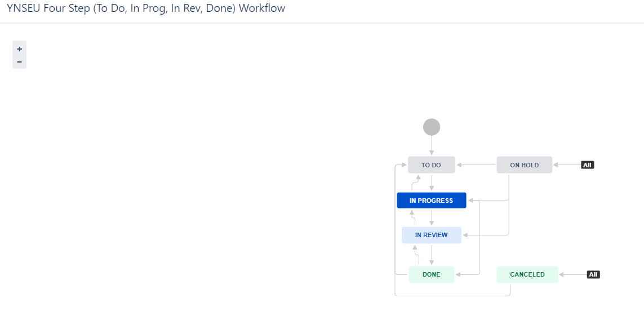Click the YNSEU Four Step Workflow title
The image size is (644, 316).
(146, 8)
